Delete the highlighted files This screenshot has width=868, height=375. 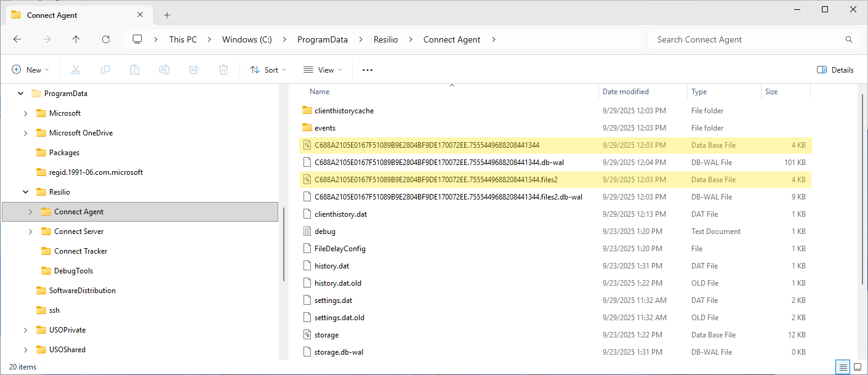(223, 69)
